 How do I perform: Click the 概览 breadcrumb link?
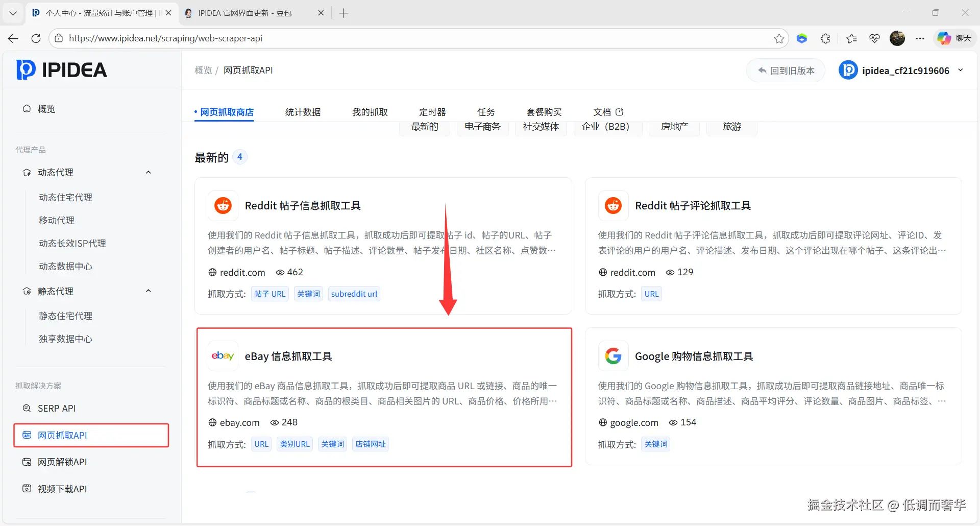click(x=203, y=70)
